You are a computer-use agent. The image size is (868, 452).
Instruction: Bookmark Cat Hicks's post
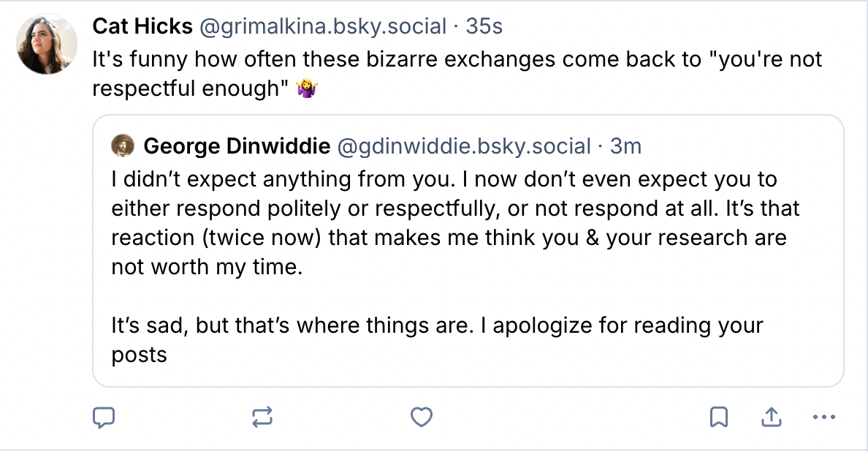click(718, 417)
